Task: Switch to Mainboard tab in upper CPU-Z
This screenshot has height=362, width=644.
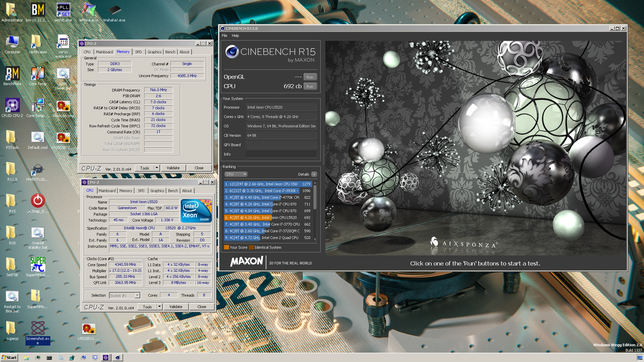Action: pyautogui.click(x=104, y=52)
